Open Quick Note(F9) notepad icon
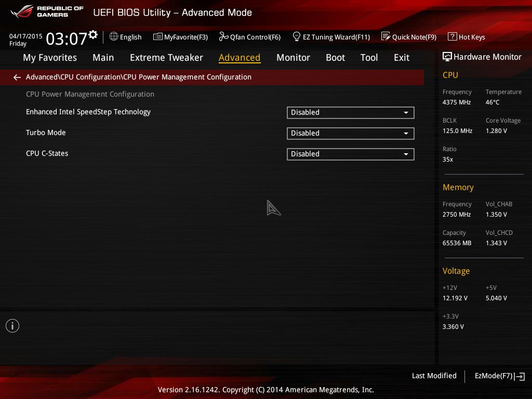Viewport: 532px width, 399px height. point(385,36)
